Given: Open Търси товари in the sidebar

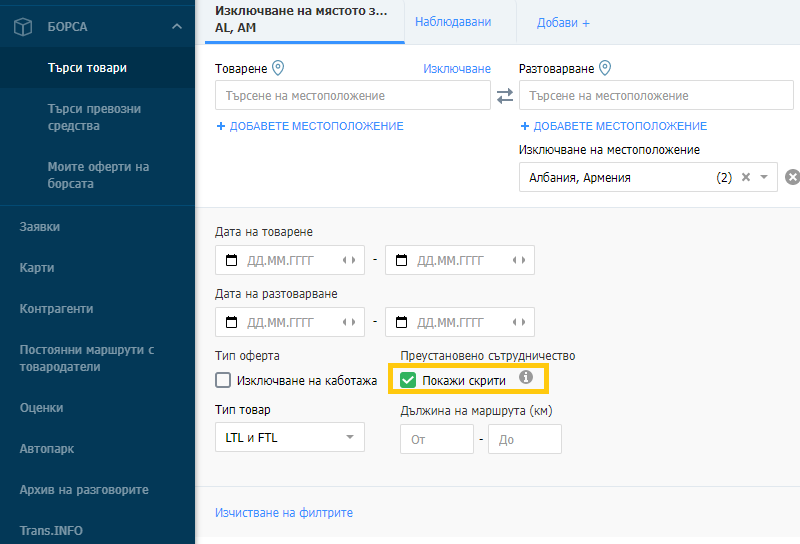Looking at the screenshot, I should [87, 68].
